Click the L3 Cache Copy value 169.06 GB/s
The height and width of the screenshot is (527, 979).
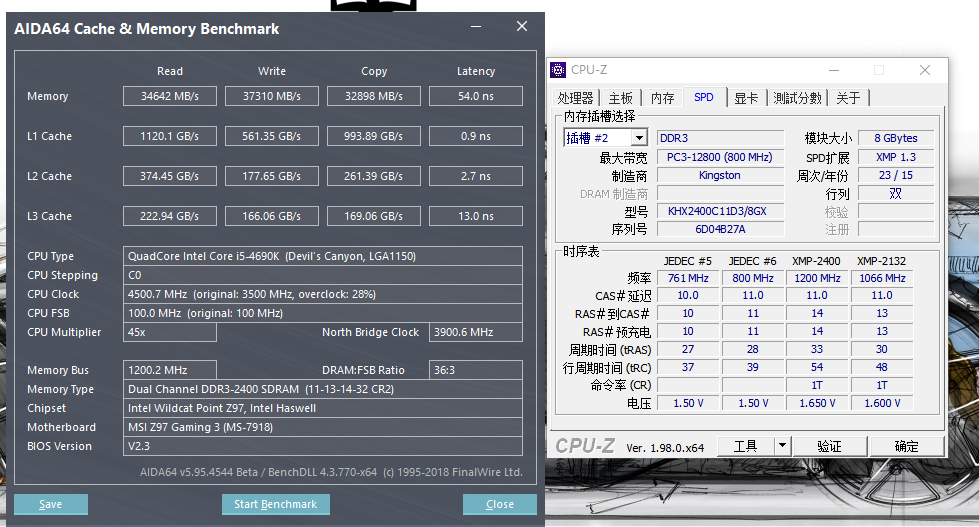point(374,216)
